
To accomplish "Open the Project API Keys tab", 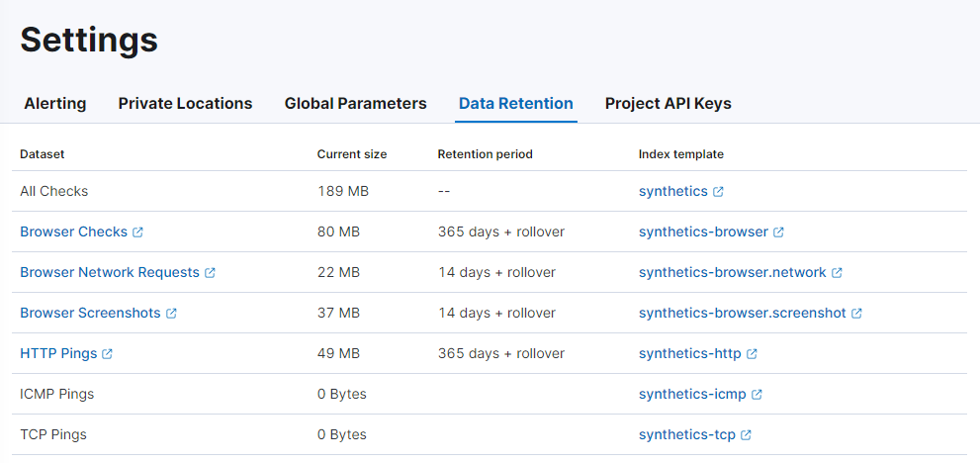I will [668, 103].
